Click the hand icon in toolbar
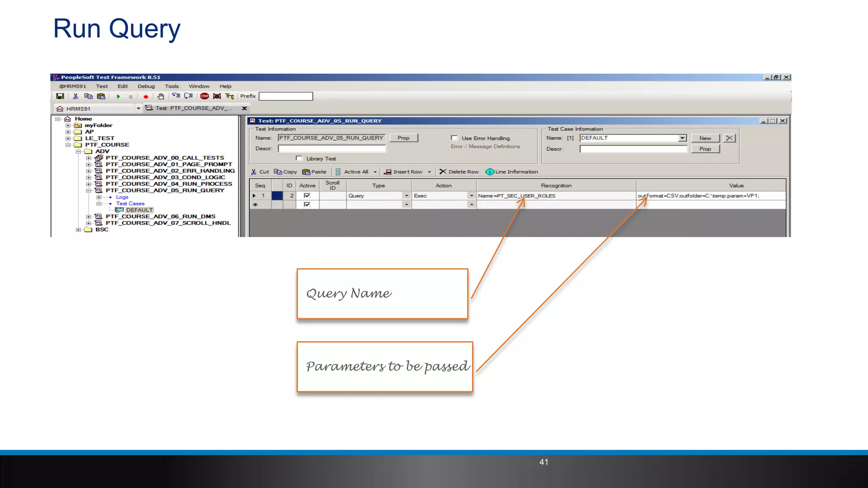The image size is (868, 488). coord(161,96)
